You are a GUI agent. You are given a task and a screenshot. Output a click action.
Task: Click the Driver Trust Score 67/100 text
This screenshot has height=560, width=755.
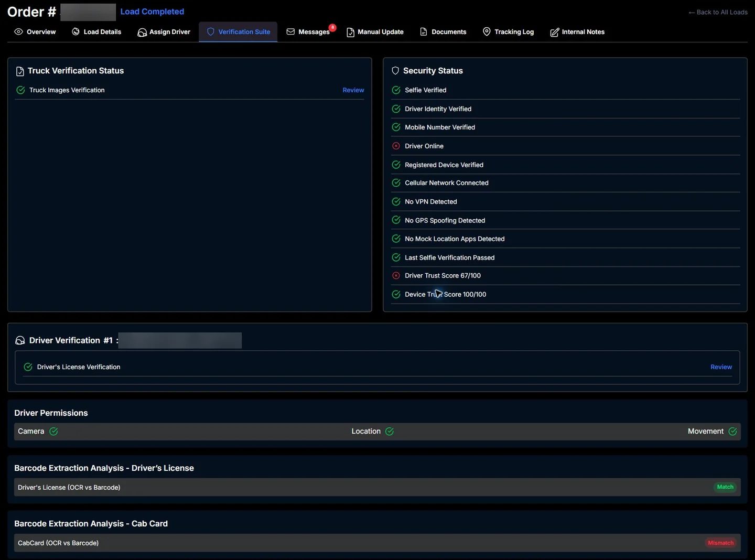point(443,276)
